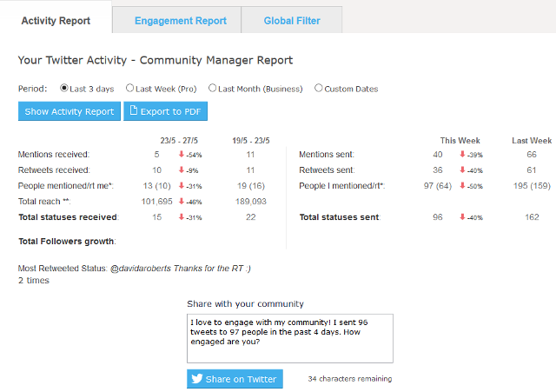Click the '13 (10)' people mentioned value

(156, 185)
